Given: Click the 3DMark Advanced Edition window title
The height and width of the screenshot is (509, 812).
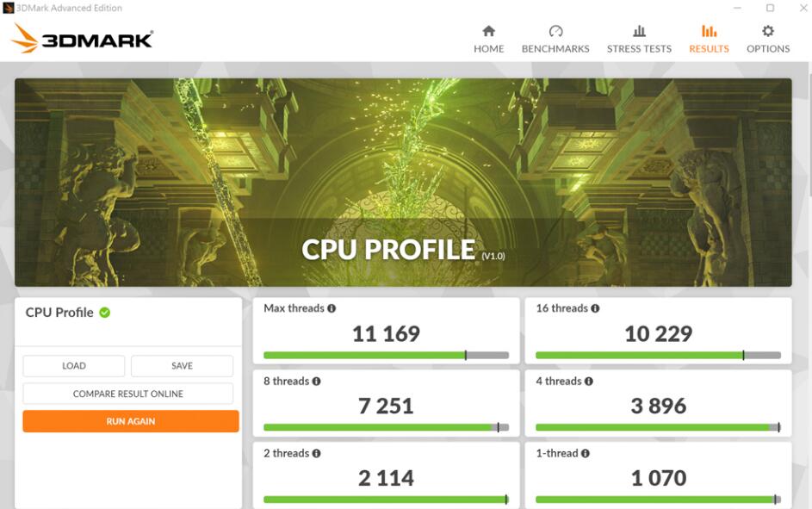Looking at the screenshot, I should [69, 8].
